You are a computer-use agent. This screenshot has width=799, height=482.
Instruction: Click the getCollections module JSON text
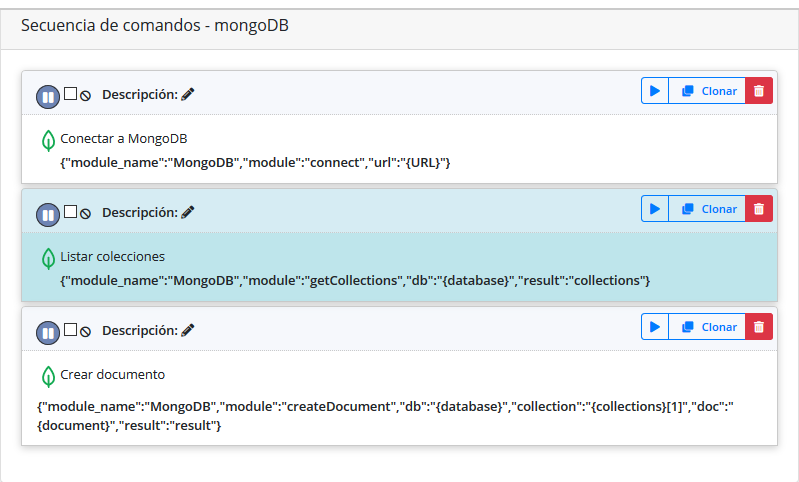point(355,280)
